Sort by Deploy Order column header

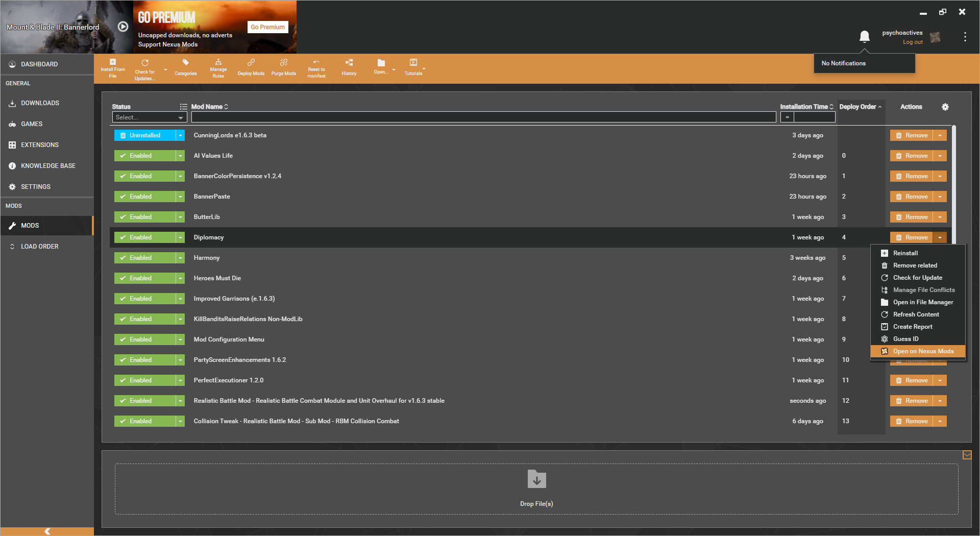click(861, 107)
